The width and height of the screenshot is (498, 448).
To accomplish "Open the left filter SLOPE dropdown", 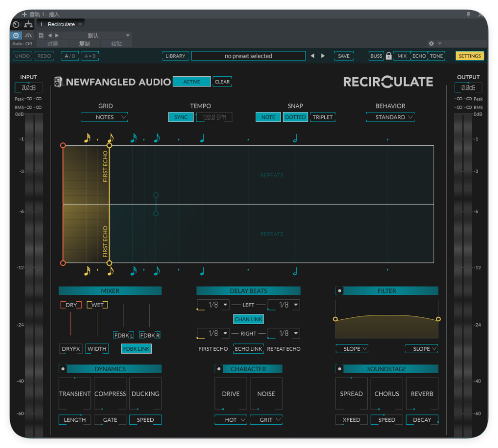I will coord(352,349).
